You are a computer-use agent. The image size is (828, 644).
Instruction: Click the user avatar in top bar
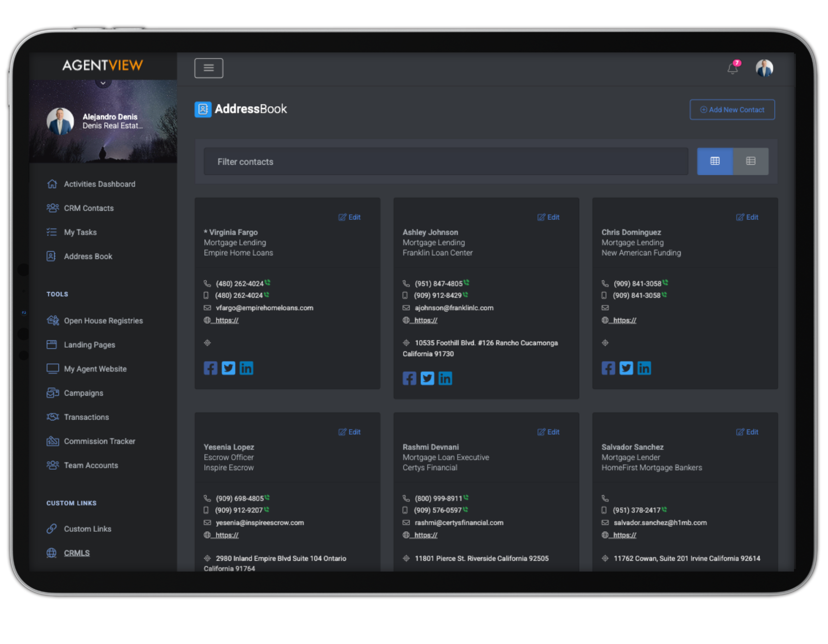pos(764,69)
